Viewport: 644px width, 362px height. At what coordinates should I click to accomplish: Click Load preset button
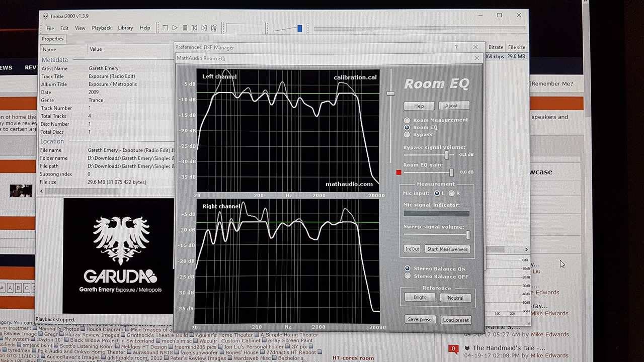point(455,320)
